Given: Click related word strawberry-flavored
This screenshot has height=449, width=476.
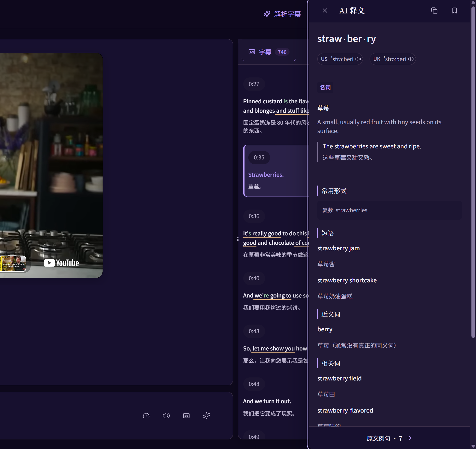Looking at the screenshot, I should [x=345, y=410].
